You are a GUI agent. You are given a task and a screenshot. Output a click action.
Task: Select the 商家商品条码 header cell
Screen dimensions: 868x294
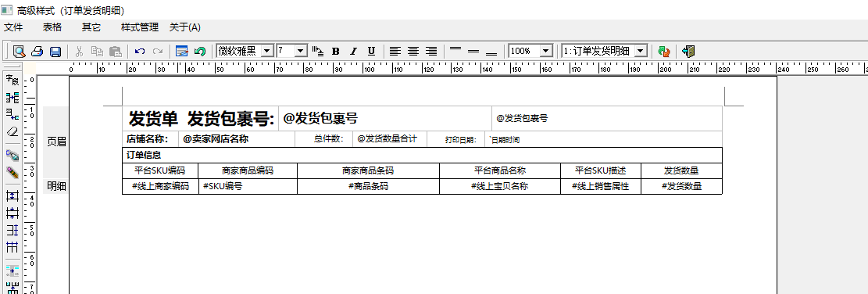368,170
